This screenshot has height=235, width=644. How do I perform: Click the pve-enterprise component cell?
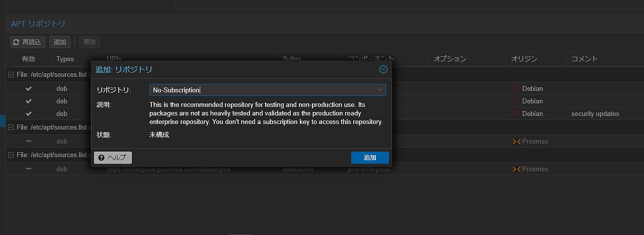pos(369,169)
